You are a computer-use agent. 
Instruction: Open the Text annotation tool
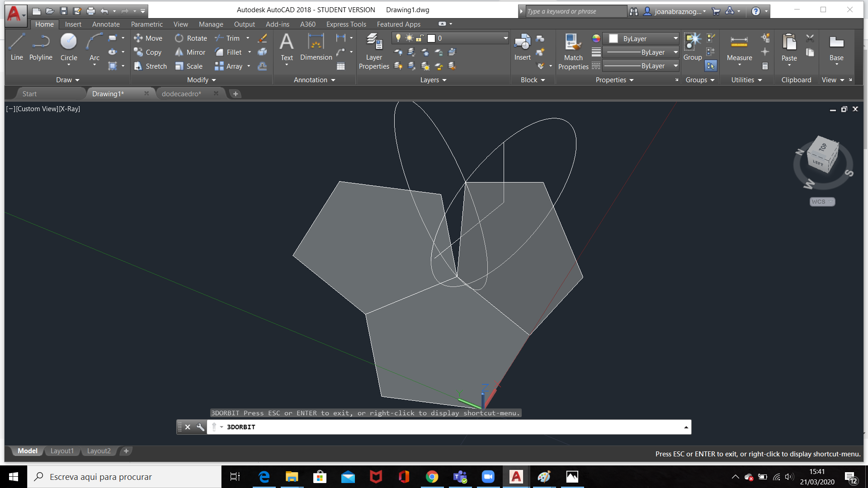(287, 47)
